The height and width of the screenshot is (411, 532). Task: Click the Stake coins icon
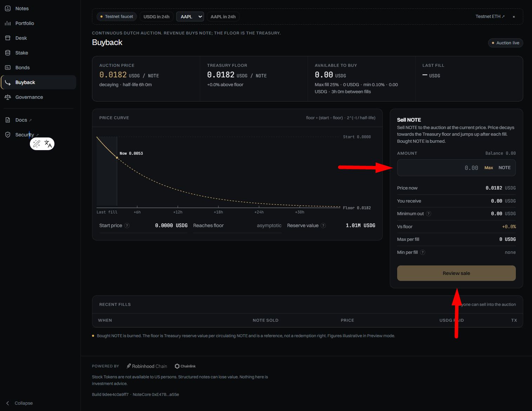click(8, 53)
